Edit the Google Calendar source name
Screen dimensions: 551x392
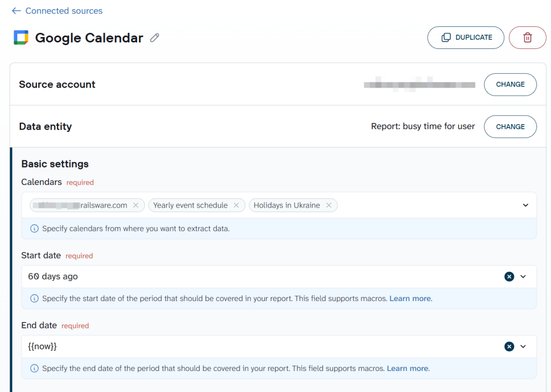(154, 38)
